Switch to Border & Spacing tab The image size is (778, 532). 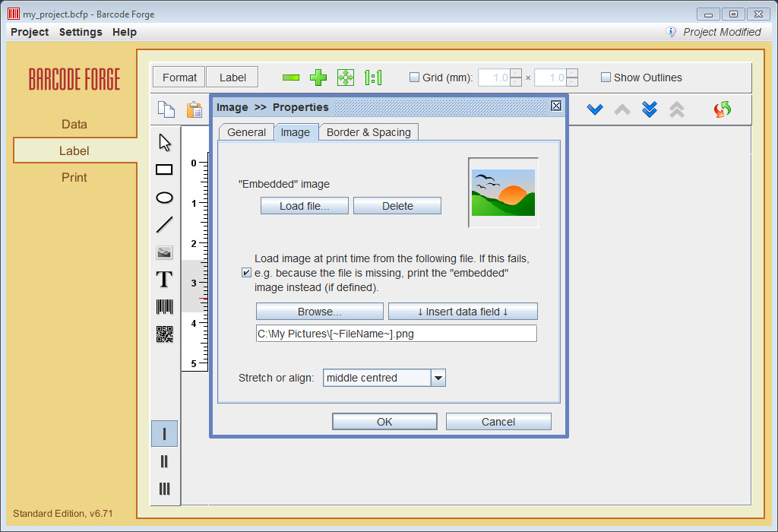[x=368, y=132]
